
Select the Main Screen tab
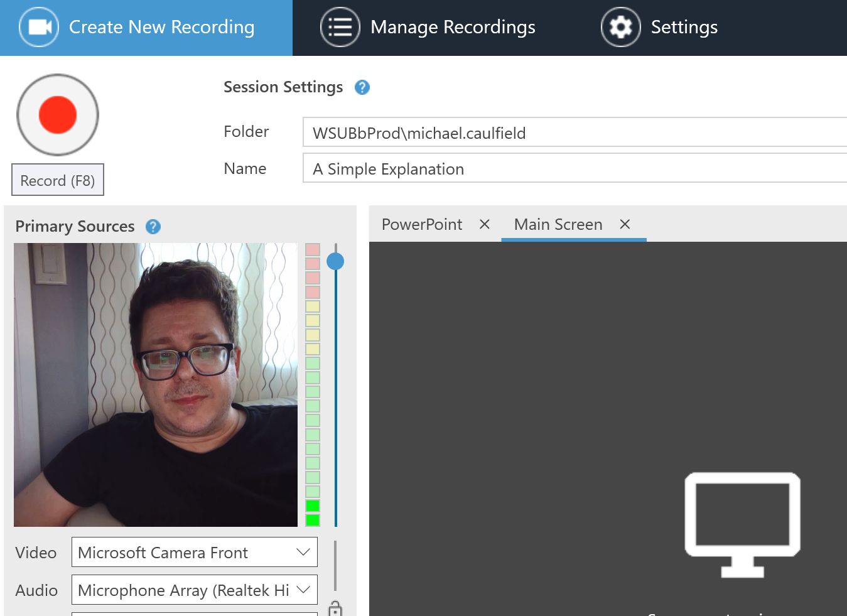pyautogui.click(x=558, y=224)
